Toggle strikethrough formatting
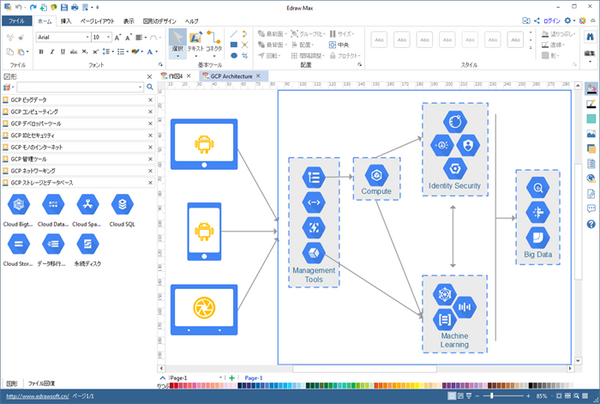Screen dimensions: 600x404 [73, 52]
